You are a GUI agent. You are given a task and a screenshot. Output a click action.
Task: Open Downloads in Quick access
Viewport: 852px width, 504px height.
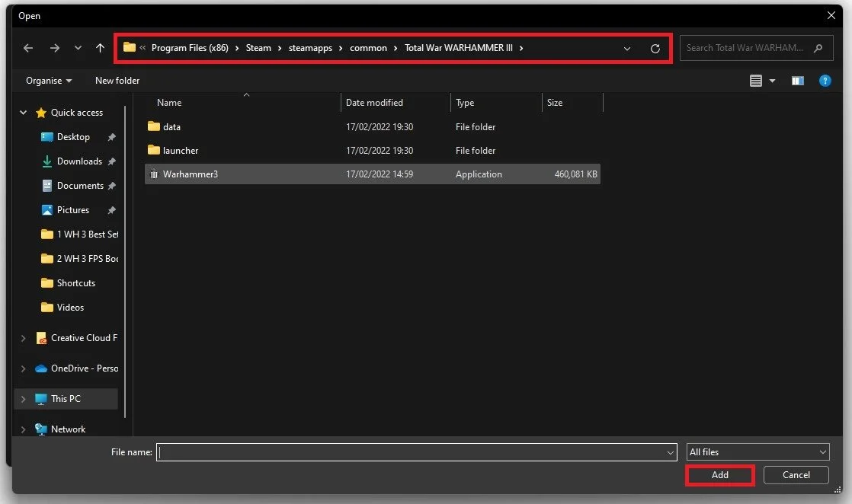[x=79, y=161]
